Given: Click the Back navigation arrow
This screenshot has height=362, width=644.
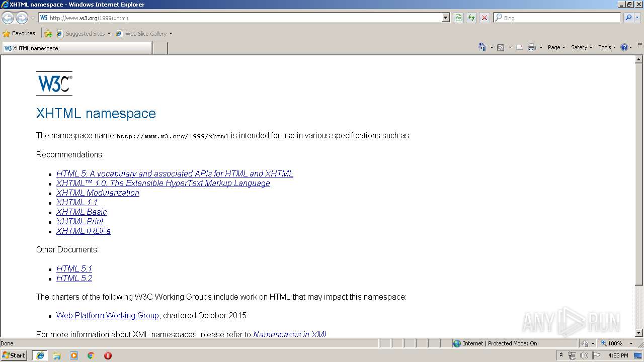Looking at the screenshot, I should 8,18.
